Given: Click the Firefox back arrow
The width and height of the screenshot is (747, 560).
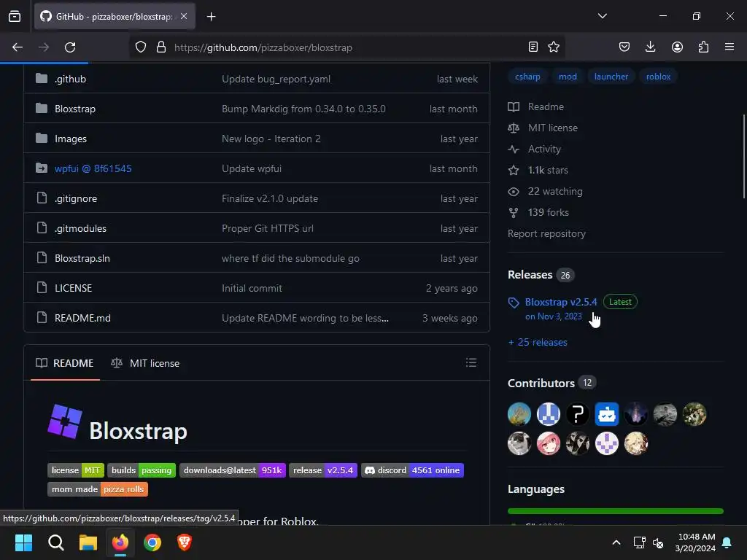Looking at the screenshot, I should point(18,47).
